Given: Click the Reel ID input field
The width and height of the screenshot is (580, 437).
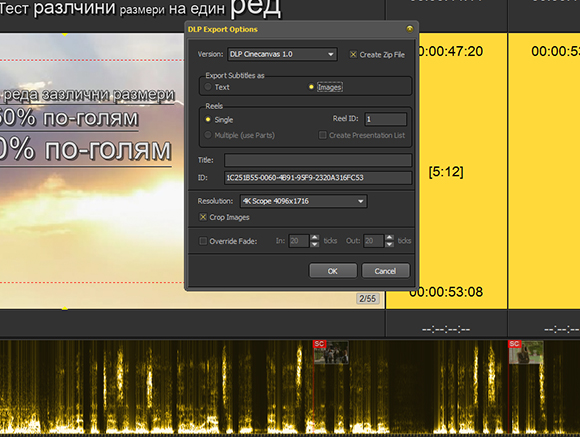Looking at the screenshot, I should coord(385,119).
